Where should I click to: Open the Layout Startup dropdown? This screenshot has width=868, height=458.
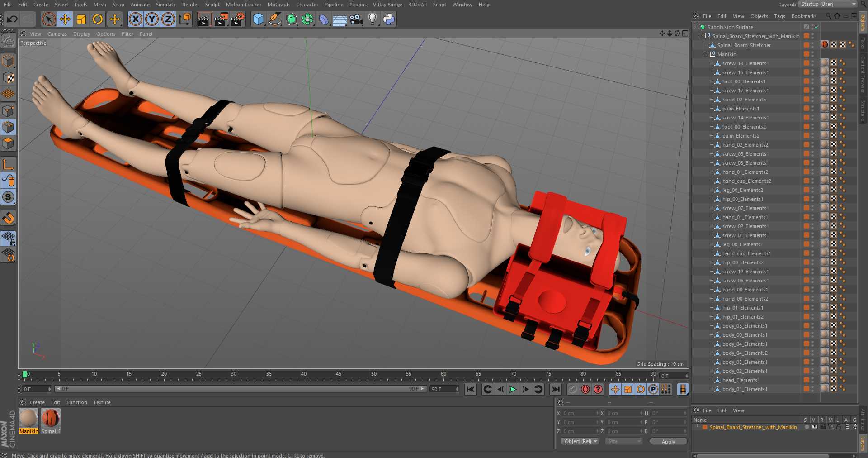coord(828,4)
